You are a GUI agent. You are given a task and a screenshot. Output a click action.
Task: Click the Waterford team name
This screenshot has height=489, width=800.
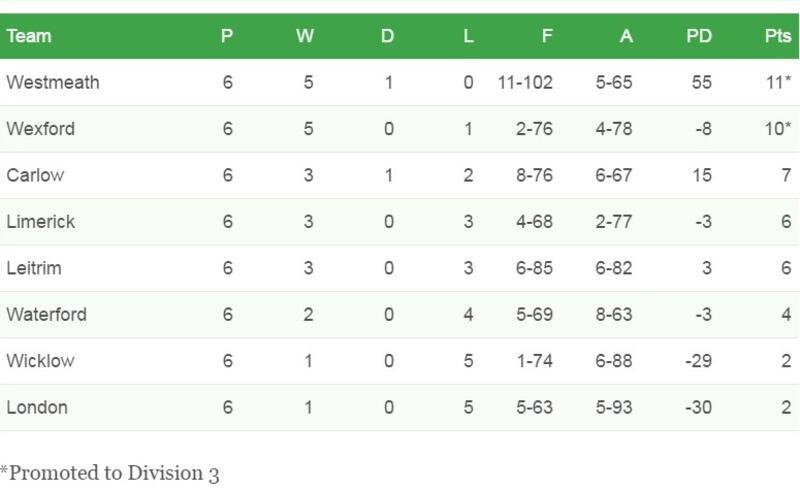pos(47,314)
